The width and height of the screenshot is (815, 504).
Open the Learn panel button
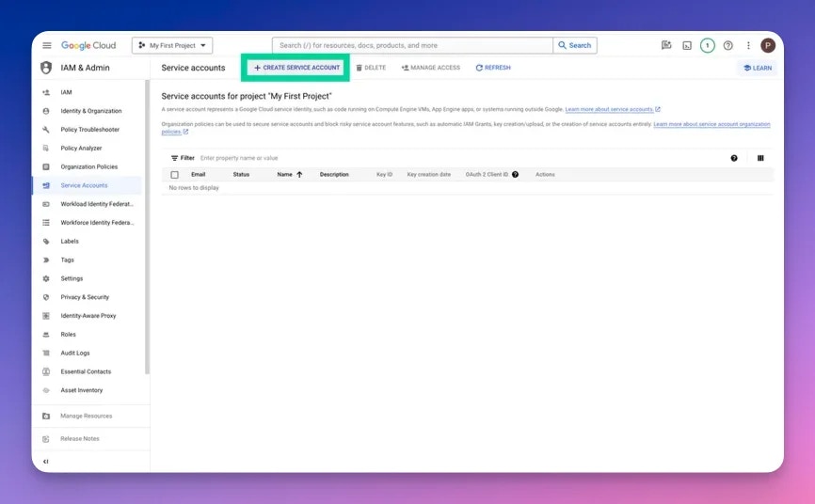click(758, 68)
